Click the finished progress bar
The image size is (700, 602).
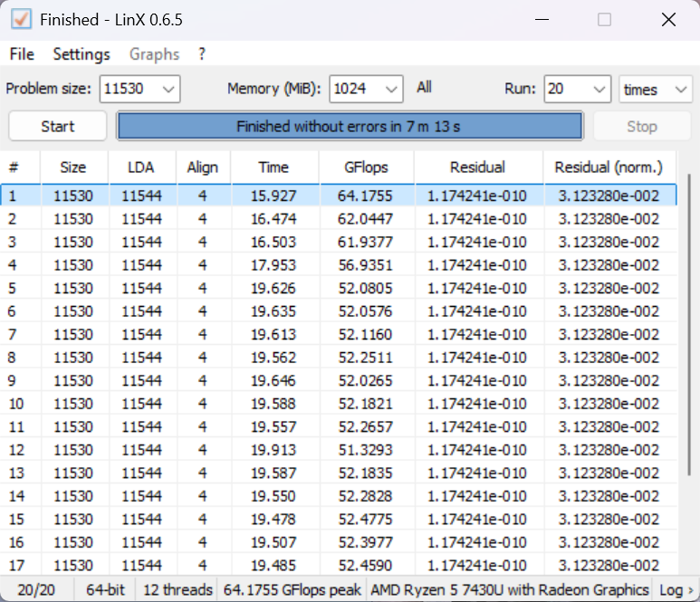click(x=349, y=127)
